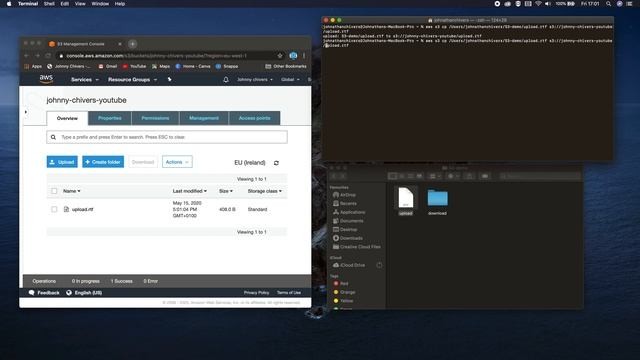Open a new Chrome tab
This screenshot has height=360, width=640.
[x=133, y=44]
